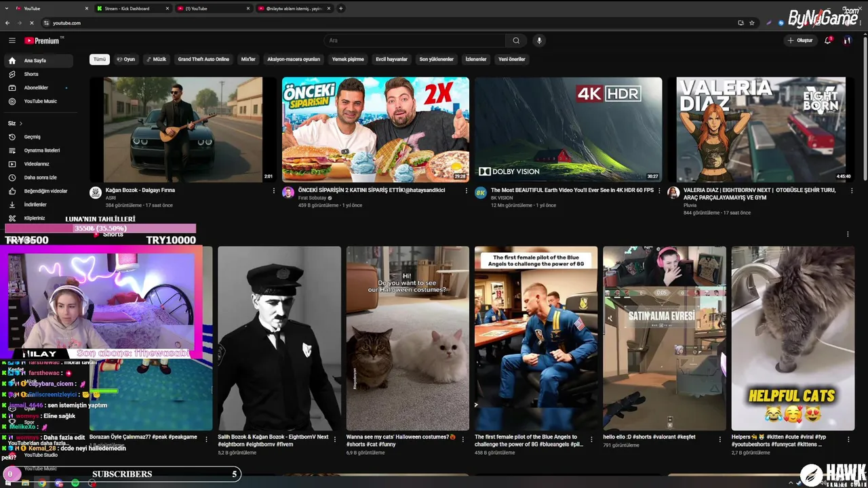This screenshot has width=868, height=488.
Task: Stop page loading with X button
Action: tap(31, 23)
